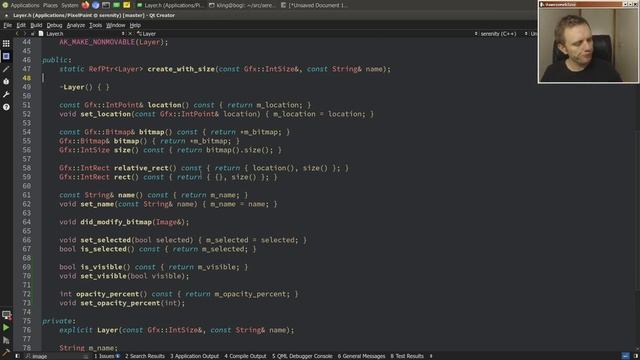Open the Application Output pane
640x360 pixels.
194,356
